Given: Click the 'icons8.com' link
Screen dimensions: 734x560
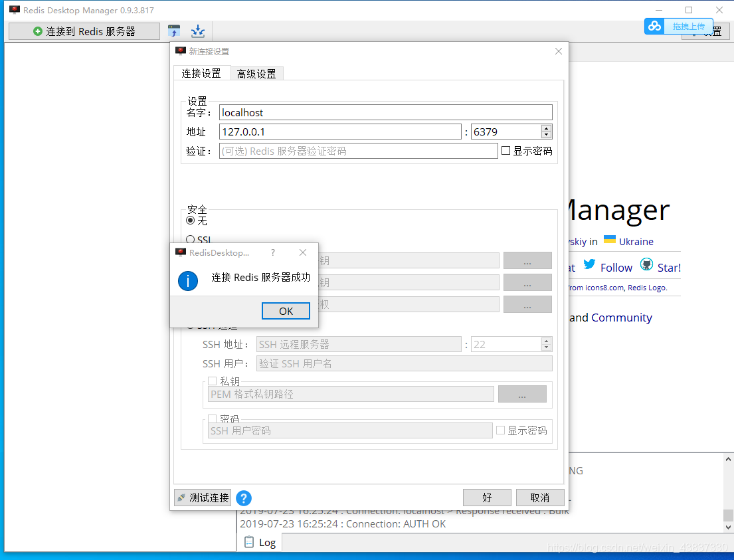Looking at the screenshot, I should (604, 288).
